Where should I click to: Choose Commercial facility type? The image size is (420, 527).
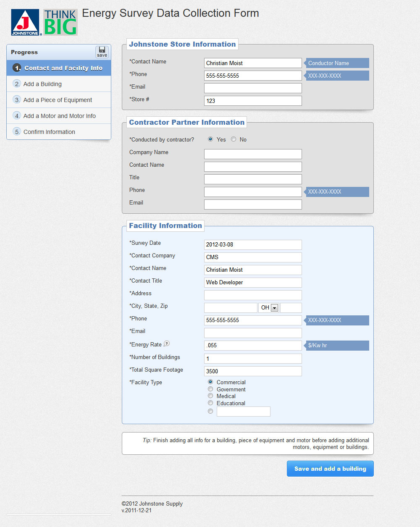pos(210,382)
